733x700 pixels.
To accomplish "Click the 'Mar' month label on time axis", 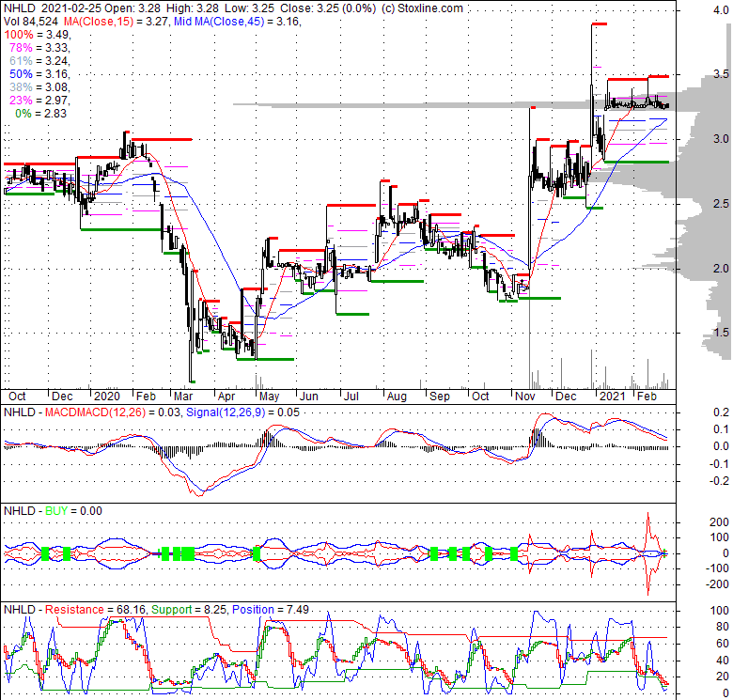I will coord(183,397).
